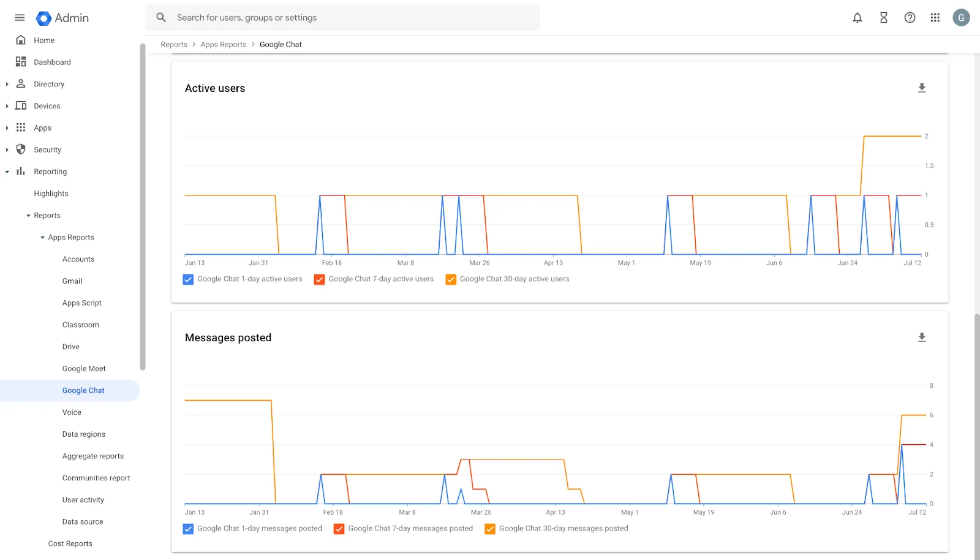Select Google Meet in the sidebar

tap(84, 369)
